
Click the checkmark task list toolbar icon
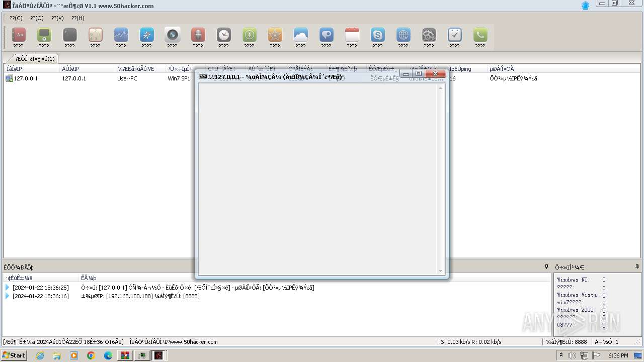[455, 35]
